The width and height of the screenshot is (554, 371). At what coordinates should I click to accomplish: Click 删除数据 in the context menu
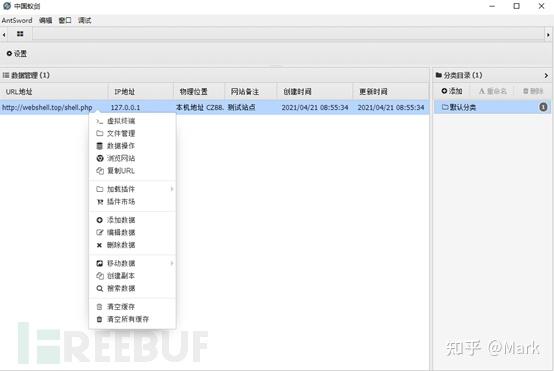132,245
